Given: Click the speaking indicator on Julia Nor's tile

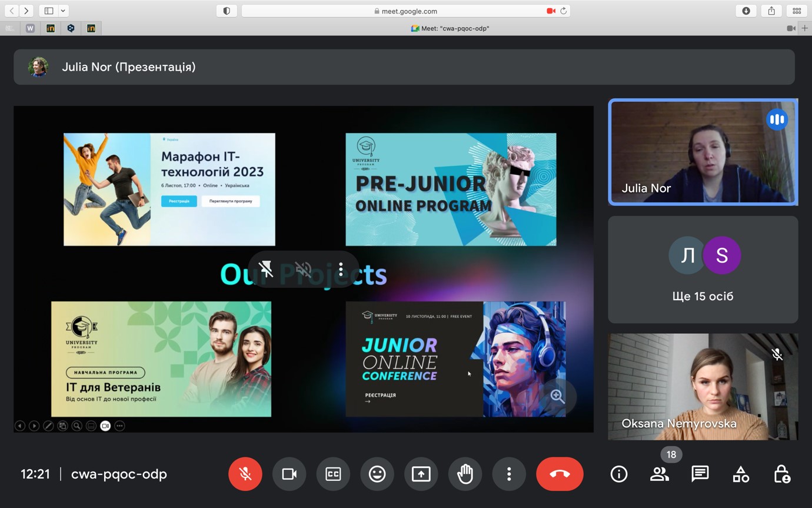Looking at the screenshot, I should pos(777,119).
